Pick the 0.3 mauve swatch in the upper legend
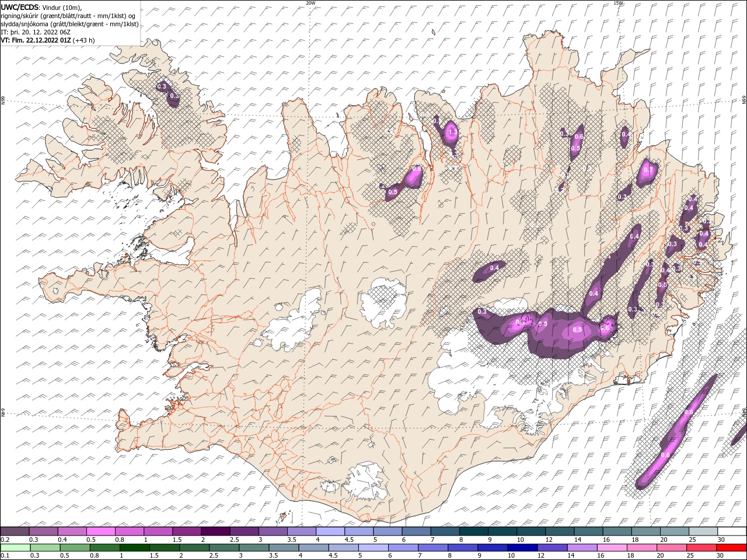The image size is (747, 560). tap(43, 531)
